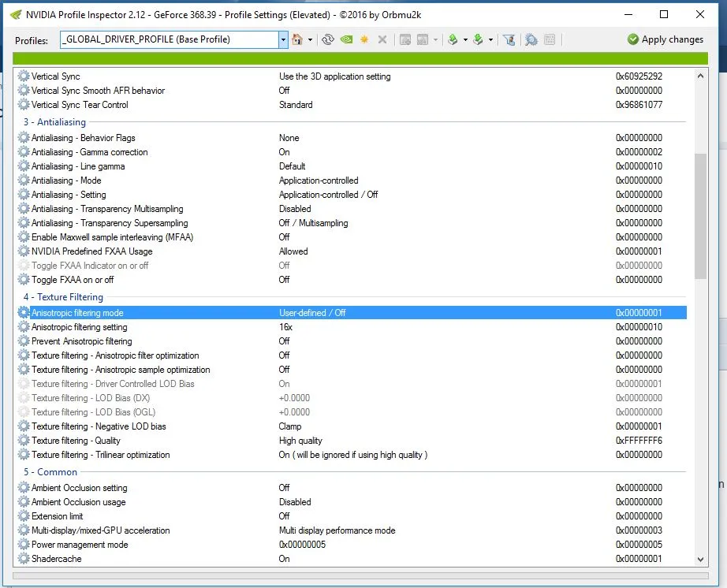Click the refresh current profile icon
Viewport: 727px width, 588px height.
[x=328, y=40]
